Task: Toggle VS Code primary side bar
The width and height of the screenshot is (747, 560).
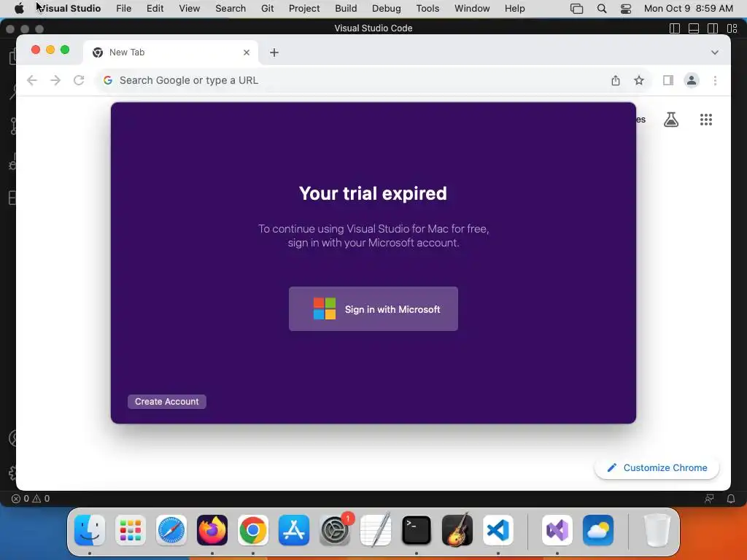Action: pos(675,28)
